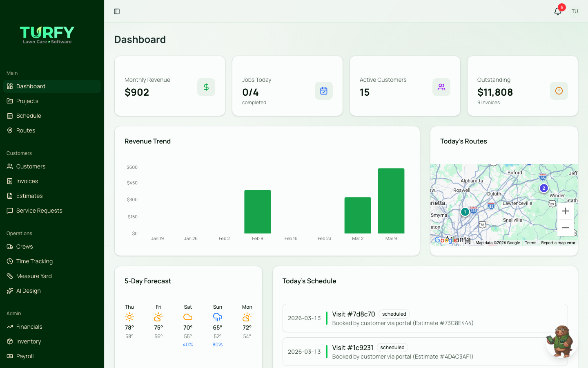The height and width of the screenshot is (368, 588).
Task: Click the Outstanding $11,808 card
Action: tap(523, 86)
